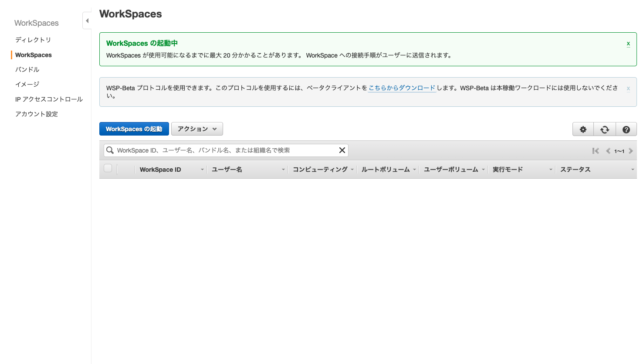Open ディレクトリ in the sidebar
Image resolution: width=640 pixels, height=364 pixels.
tap(33, 40)
